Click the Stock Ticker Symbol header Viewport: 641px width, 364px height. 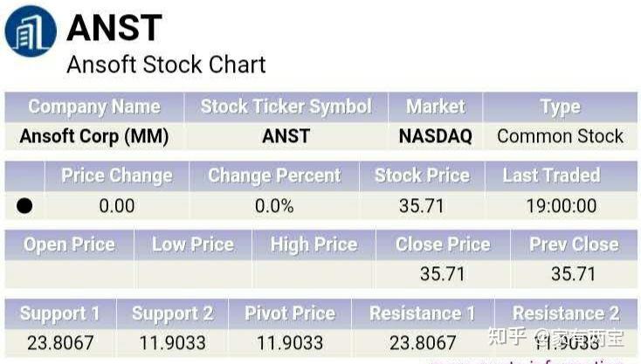click(286, 106)
